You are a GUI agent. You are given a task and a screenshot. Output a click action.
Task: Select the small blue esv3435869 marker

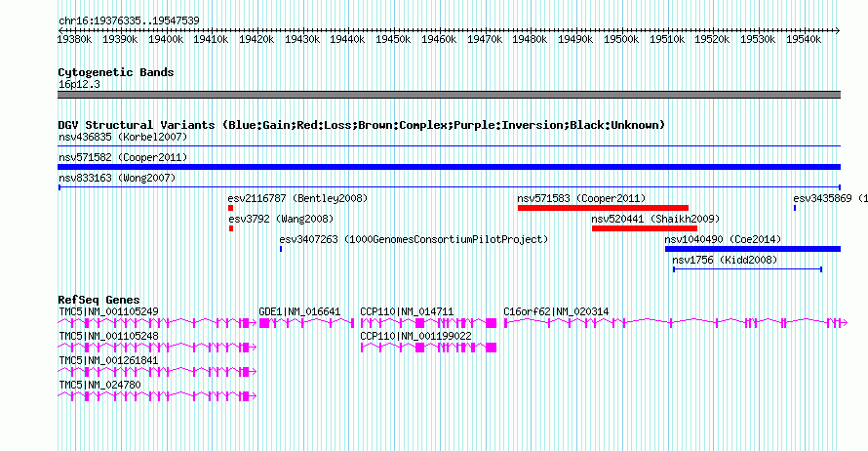click(x=795, y=208)
